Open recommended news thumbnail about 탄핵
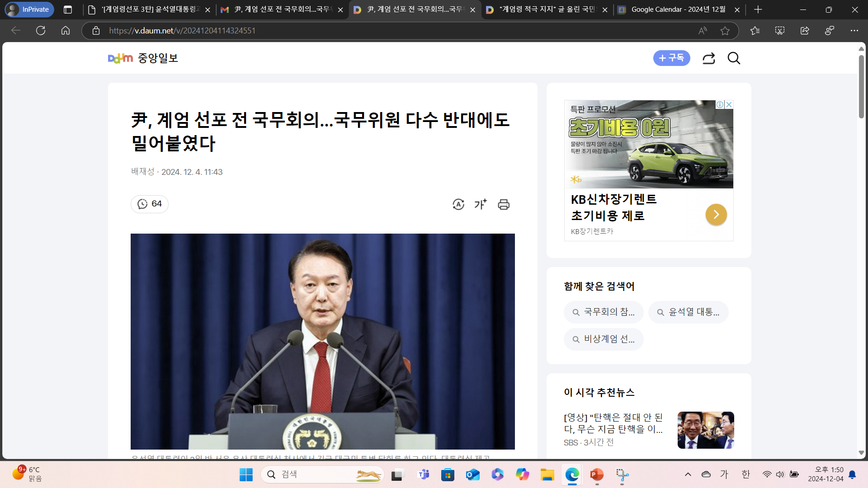The image size is (868, 488). tap(705, 430)
